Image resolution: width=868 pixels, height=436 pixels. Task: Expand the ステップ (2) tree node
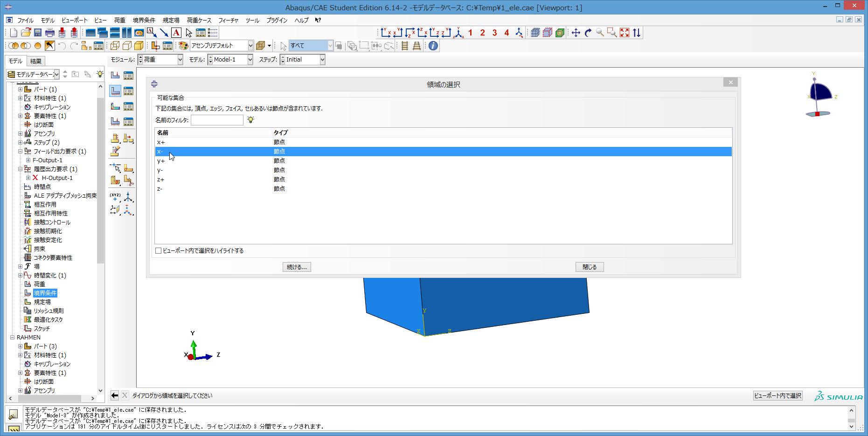point(20,142)
